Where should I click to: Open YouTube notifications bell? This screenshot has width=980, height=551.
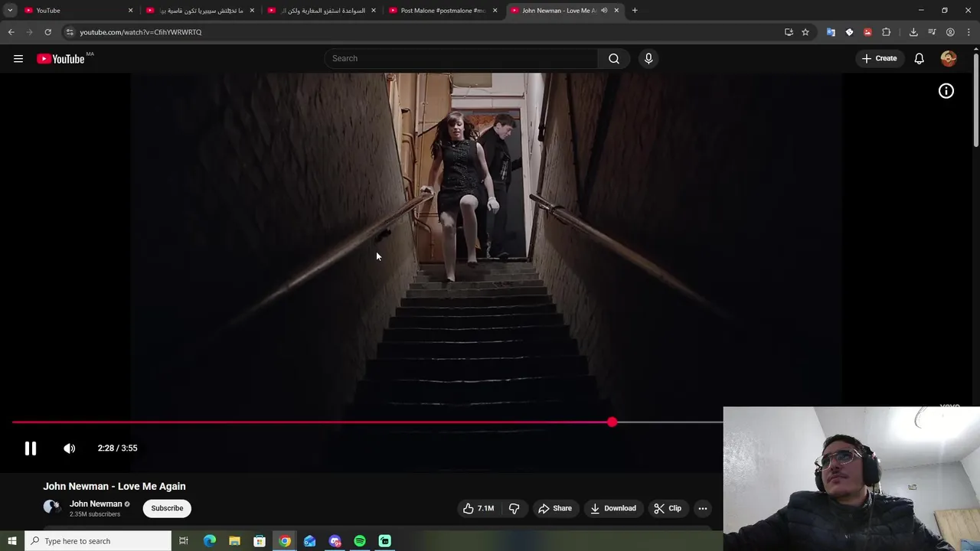pyautogui.click(x=919, y=58)
